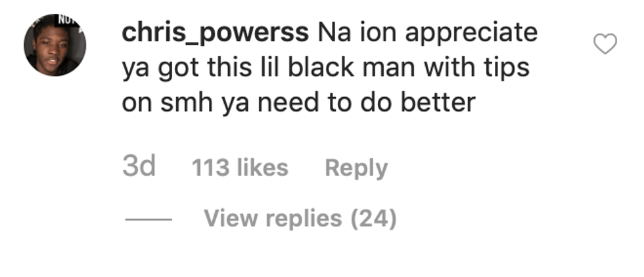Screen dimensions: 644x277
Task: Click the comment text "Na ion appreciate"
Action: 428,33
